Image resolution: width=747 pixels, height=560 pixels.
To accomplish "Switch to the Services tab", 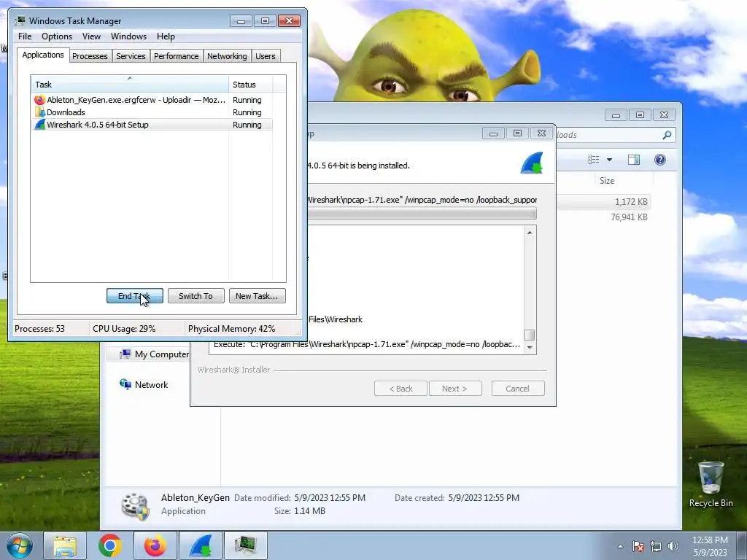I will pyautogui.click(x=131, y=56).
